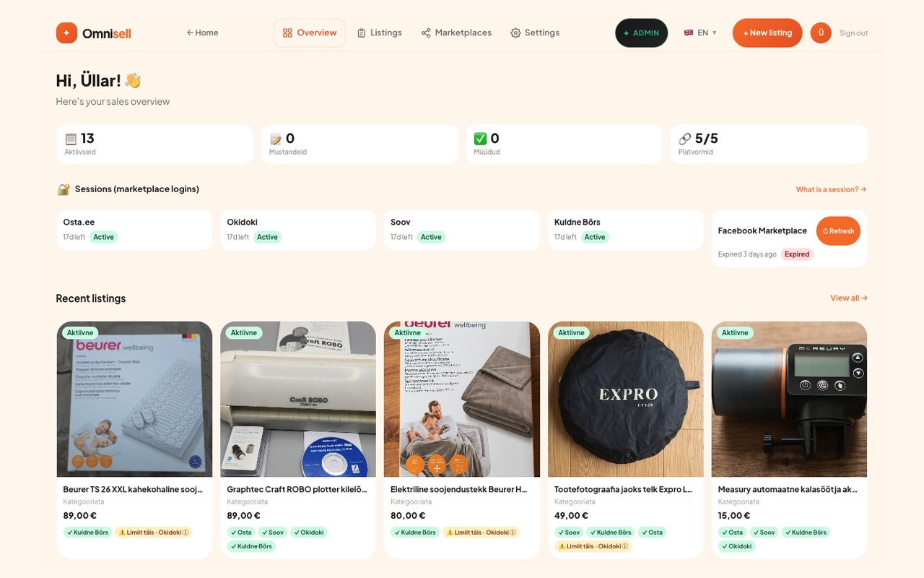This screenshot has height=578, width=924.
Task: Click the Osta tag on Graphtec listing
Action: 241,532
